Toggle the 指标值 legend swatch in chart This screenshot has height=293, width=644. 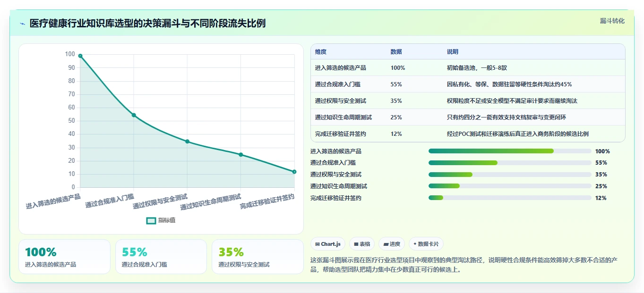coord(151,220)
